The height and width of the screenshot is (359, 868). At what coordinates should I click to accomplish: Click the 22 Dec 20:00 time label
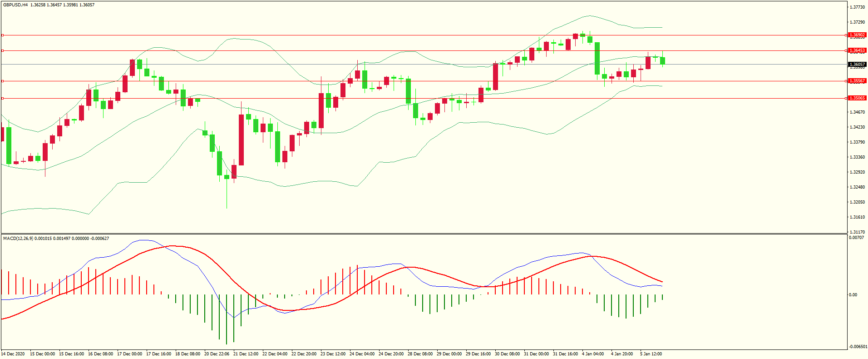click(x=304, y=354)
